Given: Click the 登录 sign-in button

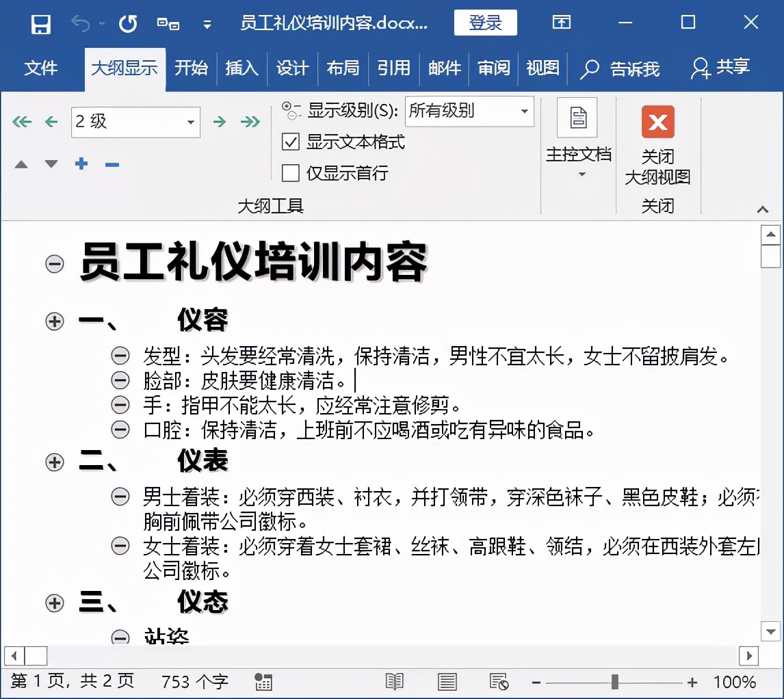Looking at the screenshot, I should pyautogui.click(x=485, y=22).
